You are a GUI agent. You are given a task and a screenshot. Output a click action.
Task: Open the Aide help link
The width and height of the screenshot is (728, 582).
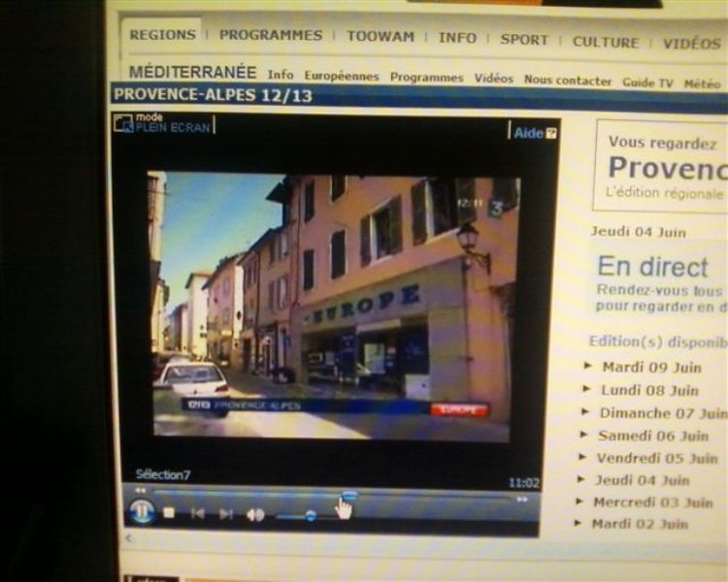click(x=529, y=133)
